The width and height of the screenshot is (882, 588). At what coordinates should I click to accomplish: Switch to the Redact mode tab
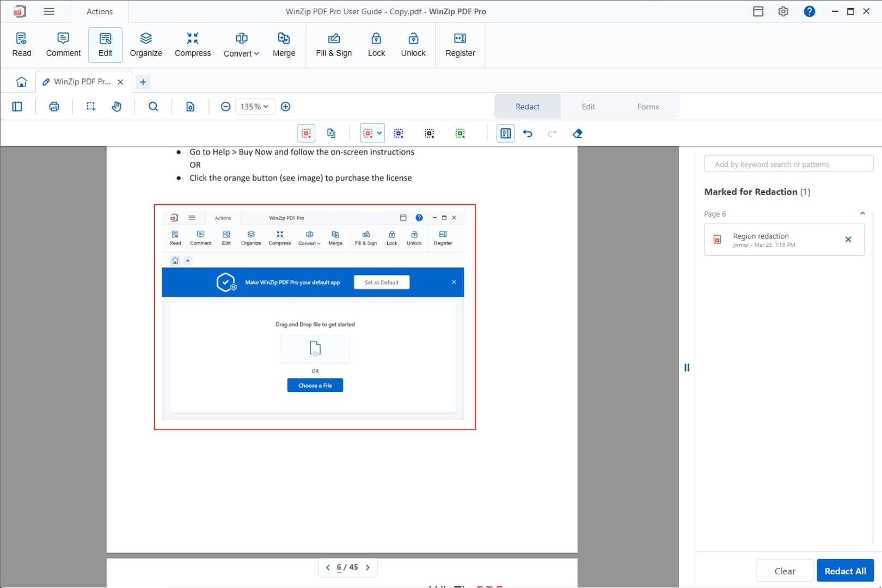528,107
